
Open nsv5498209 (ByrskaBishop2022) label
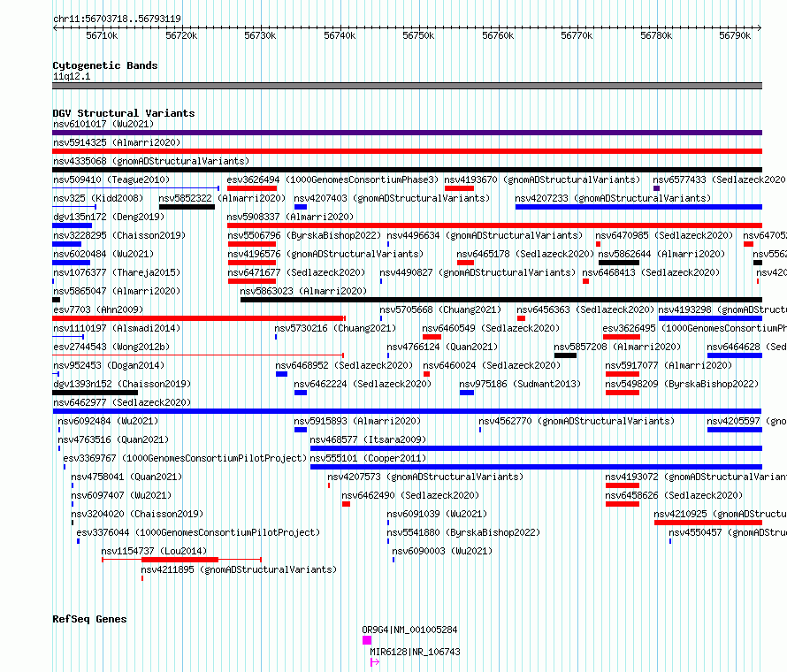[682, 384]
